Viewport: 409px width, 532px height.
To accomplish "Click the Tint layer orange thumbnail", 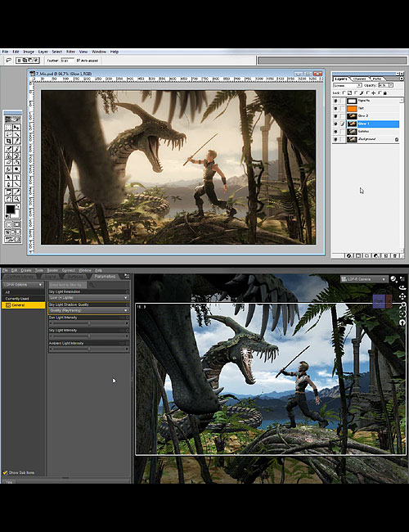I will click(x=352, y=109).
